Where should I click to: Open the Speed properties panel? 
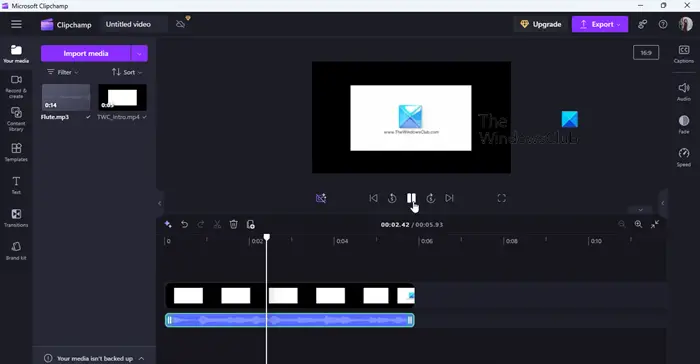[x=683, y=157]
